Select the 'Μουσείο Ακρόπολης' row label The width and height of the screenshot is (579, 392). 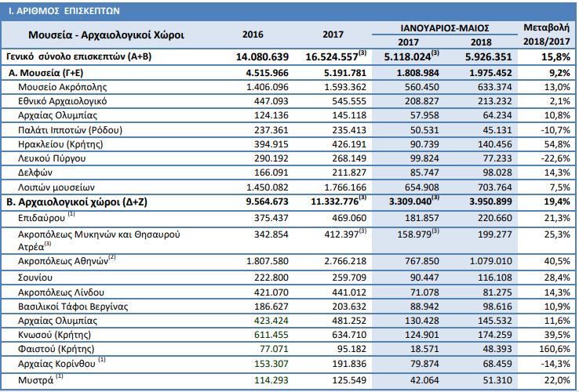pyautogui.click(x=63, y=87)
